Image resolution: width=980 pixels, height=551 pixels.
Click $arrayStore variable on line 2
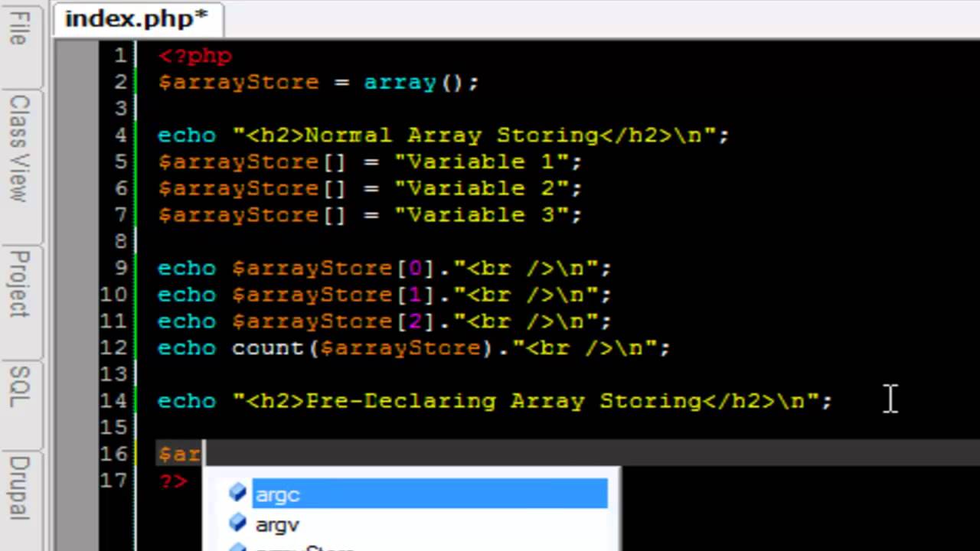[238, 83]
